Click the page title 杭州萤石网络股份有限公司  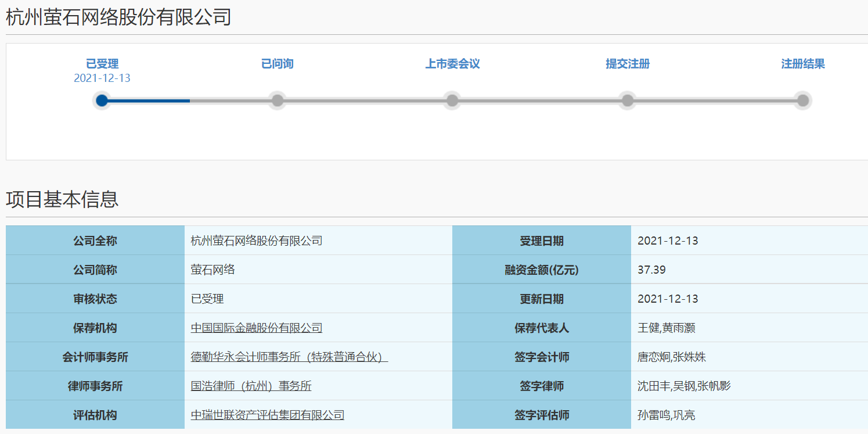tap(118, 17)
